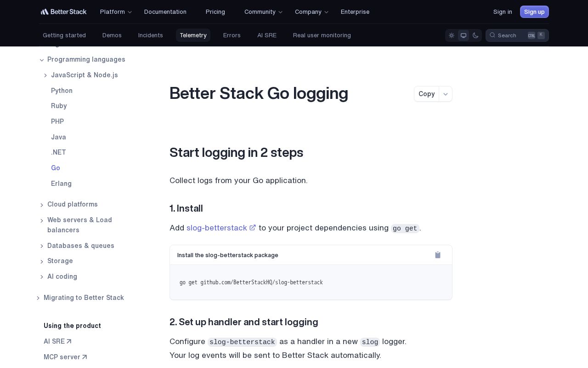Focus the Search docs field

coord(517,35)
